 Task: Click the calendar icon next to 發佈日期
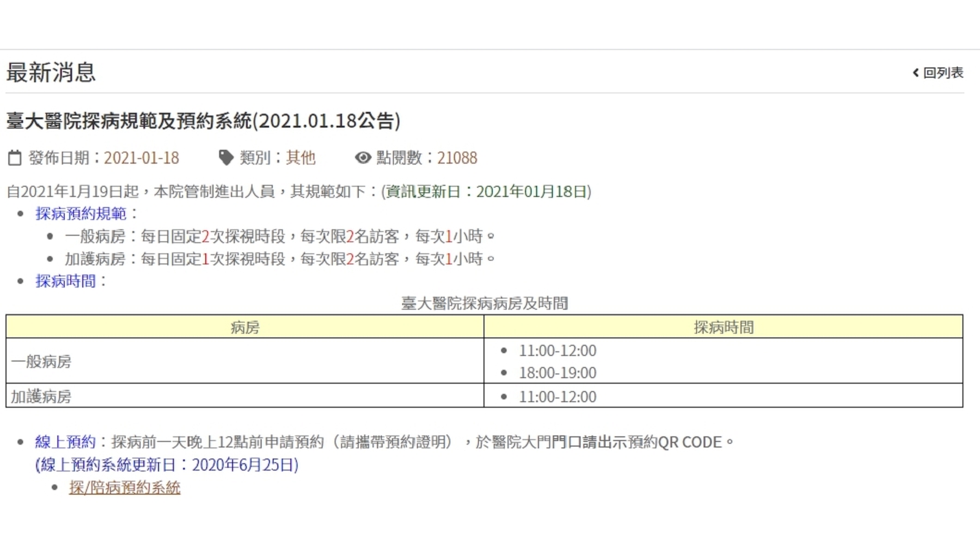pos(15,157)
